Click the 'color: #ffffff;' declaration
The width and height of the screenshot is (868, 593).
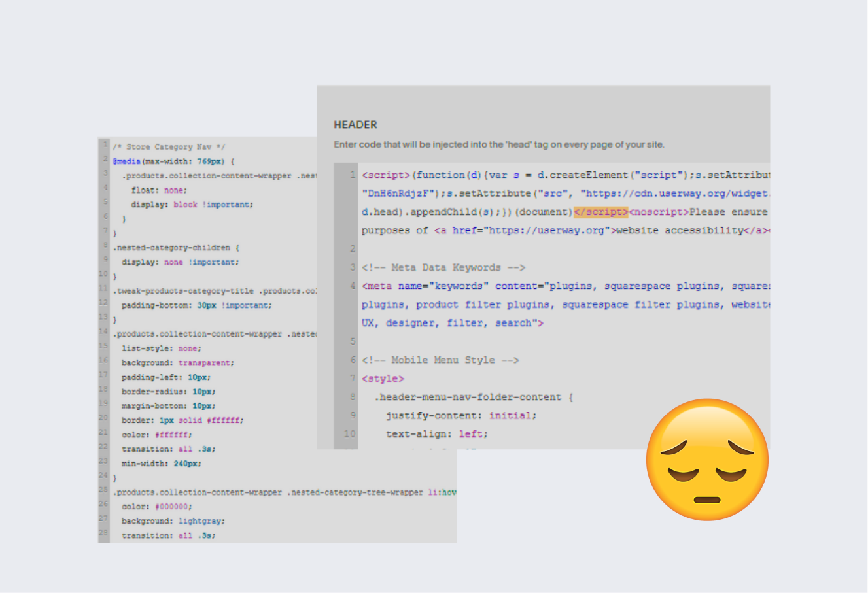tap(157, 435)
